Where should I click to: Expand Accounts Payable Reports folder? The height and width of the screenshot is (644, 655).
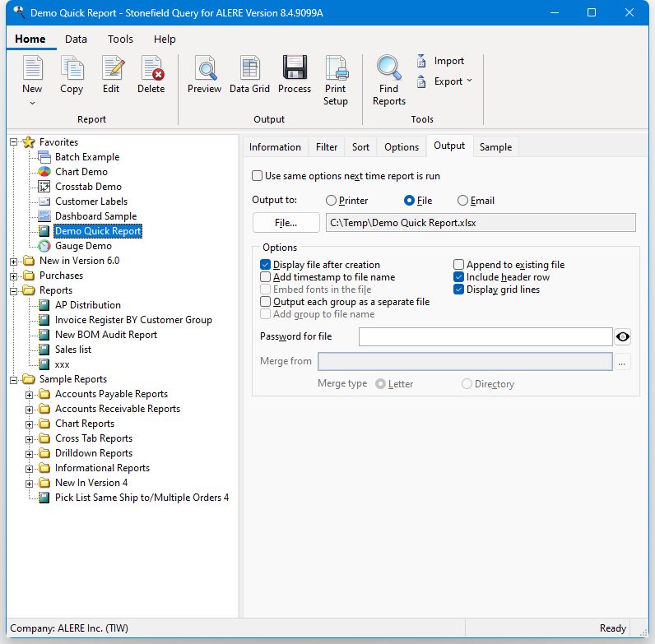[x=30, y=395]
